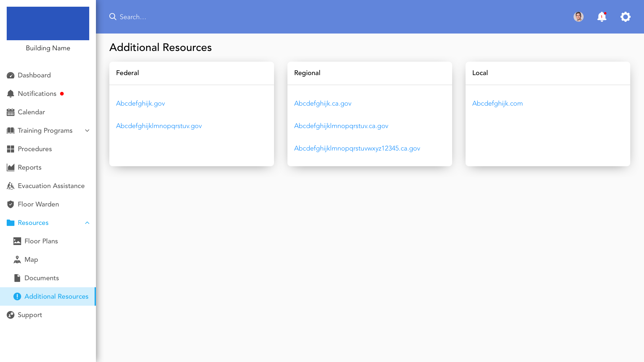644x362 pixels.
Task: Visit Abcdefghijk.com local link
Action: click(x=497, y=104)
